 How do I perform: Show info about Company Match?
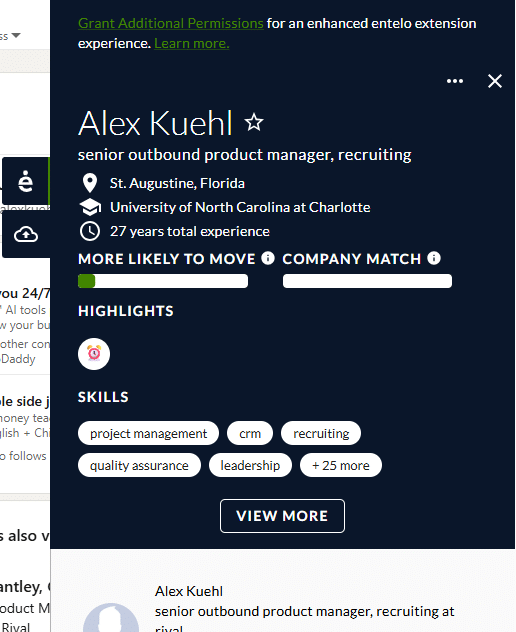[434, 258]
